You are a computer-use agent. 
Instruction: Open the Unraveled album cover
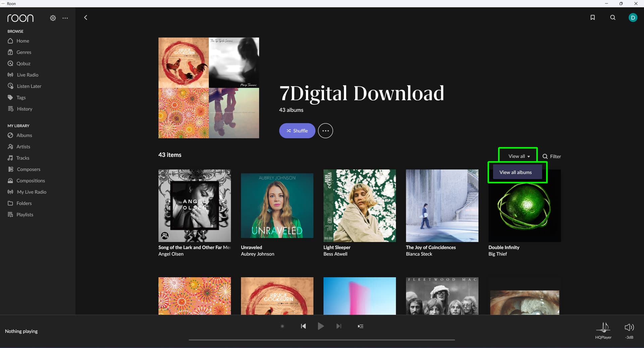277,206
